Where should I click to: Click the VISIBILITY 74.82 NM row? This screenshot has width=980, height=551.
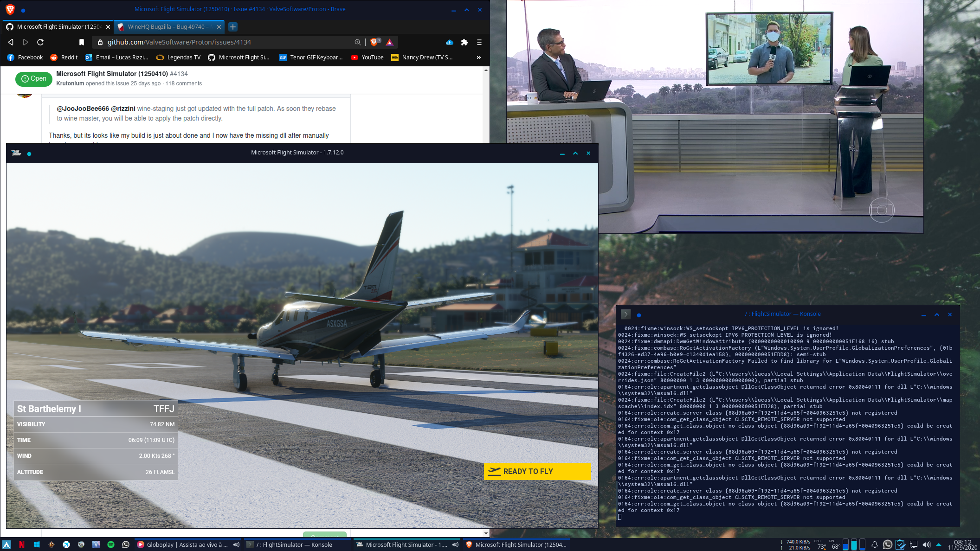[x=96, y=424]
